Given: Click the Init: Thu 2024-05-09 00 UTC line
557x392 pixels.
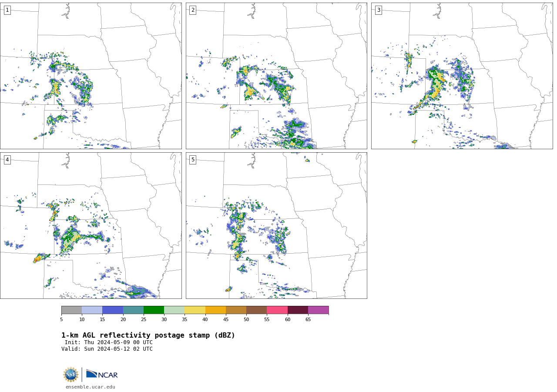Looking at the screenshot, I should tap(109, 342).
